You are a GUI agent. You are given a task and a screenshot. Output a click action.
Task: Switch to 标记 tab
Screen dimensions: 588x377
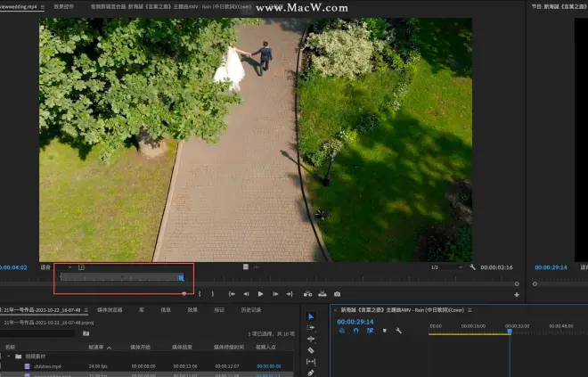coord(219,310)
